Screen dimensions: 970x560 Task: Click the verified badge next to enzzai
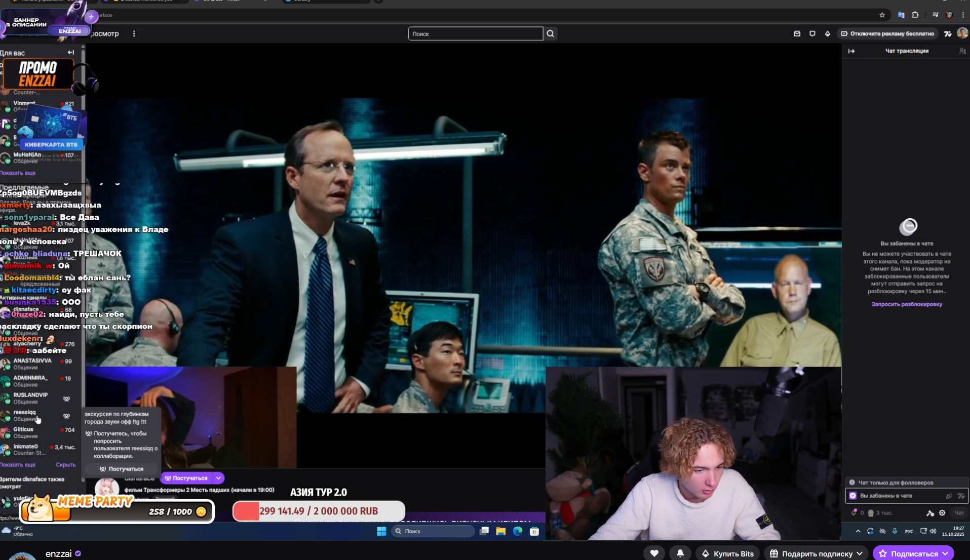(78, 554)
